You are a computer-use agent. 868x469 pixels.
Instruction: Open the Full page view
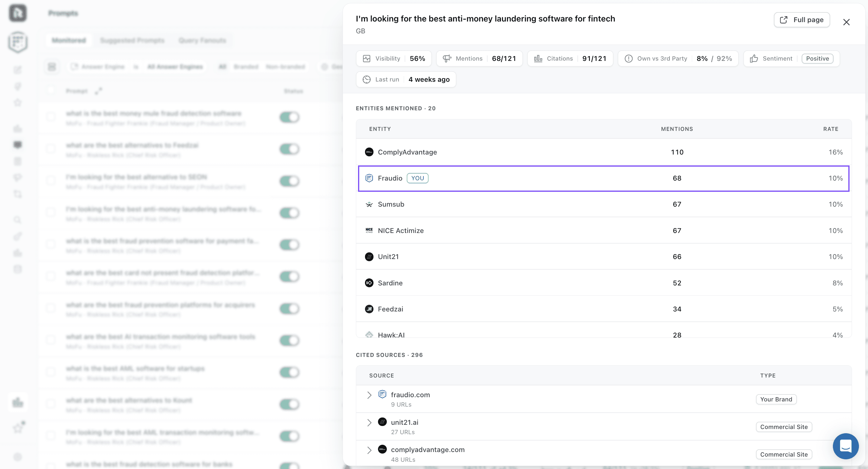coord(802,20)
